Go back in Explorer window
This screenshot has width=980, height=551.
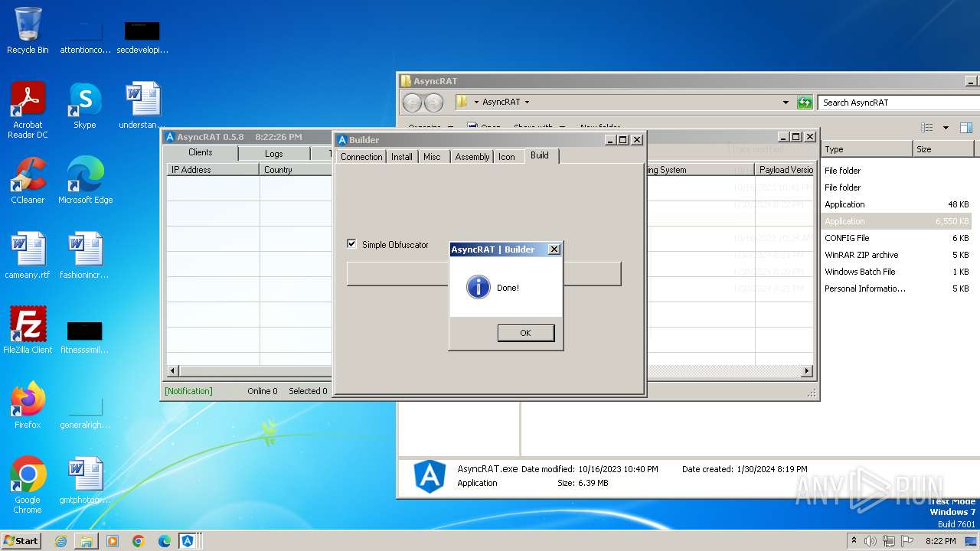[412, 103]
